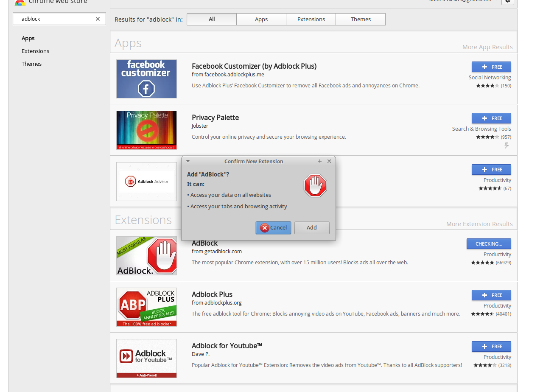The image size is (557, 392).
Task: Click 'Dave P.' author text
Action: (201, 354)
